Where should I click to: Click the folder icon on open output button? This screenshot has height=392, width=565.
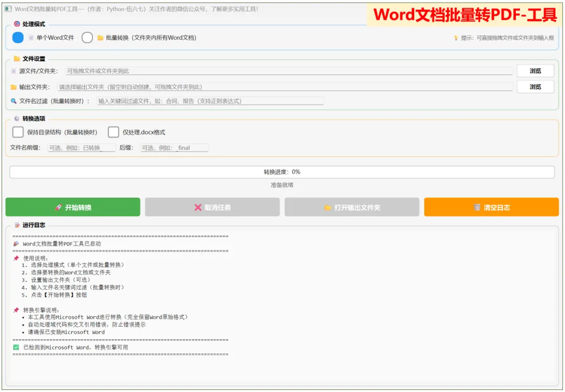327,207
